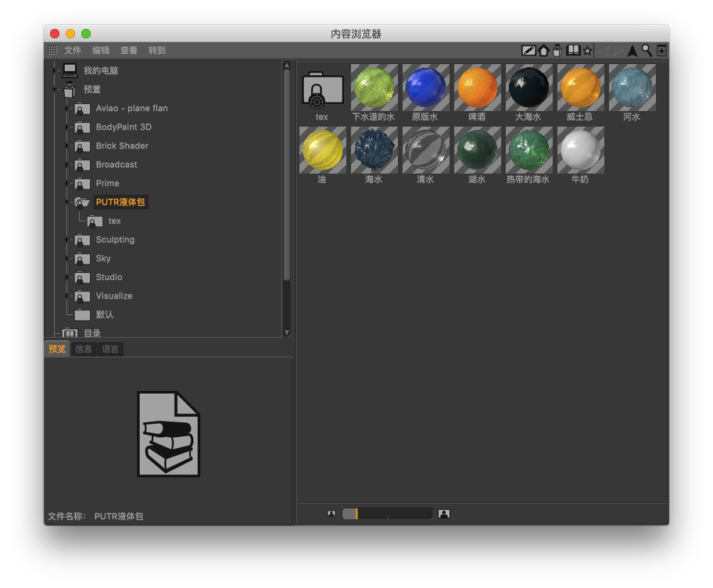Select the 啤酒 orange material thumbnail
Screen dimensions: 713x588
(477, 88)
